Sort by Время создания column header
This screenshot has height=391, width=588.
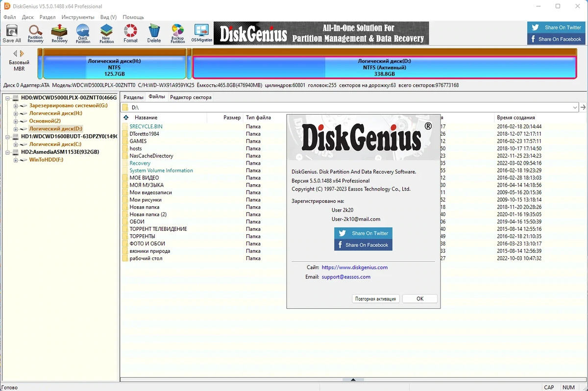coord(515,118)
